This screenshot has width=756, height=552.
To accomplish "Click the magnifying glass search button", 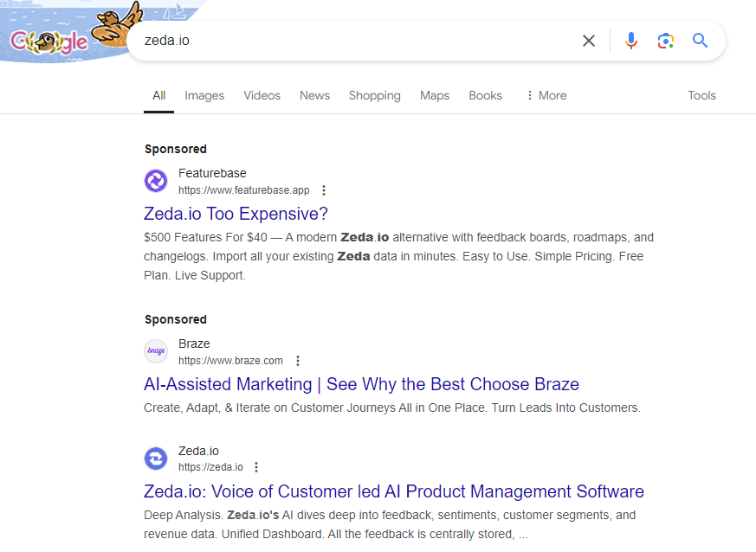I will click(700, 41).
